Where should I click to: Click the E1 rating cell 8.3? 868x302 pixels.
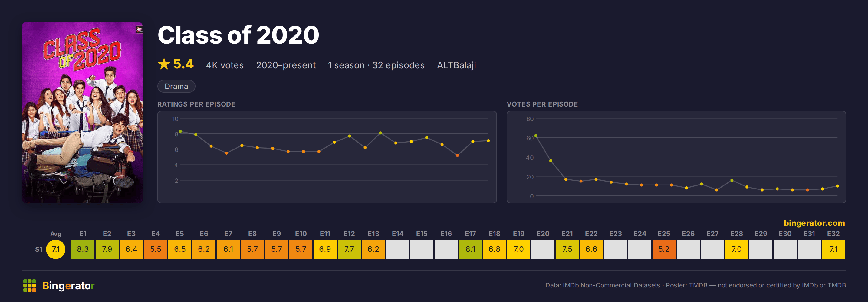[83, 249]
